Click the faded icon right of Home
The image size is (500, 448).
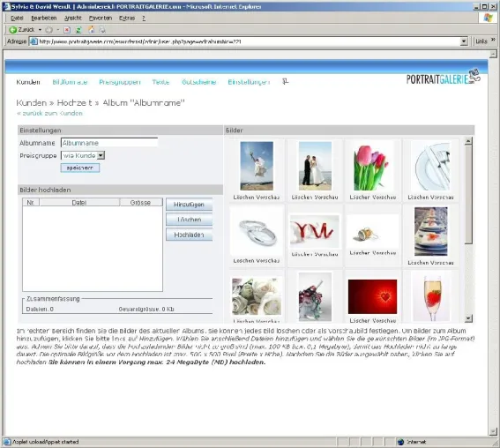click(x=102, y=30)
